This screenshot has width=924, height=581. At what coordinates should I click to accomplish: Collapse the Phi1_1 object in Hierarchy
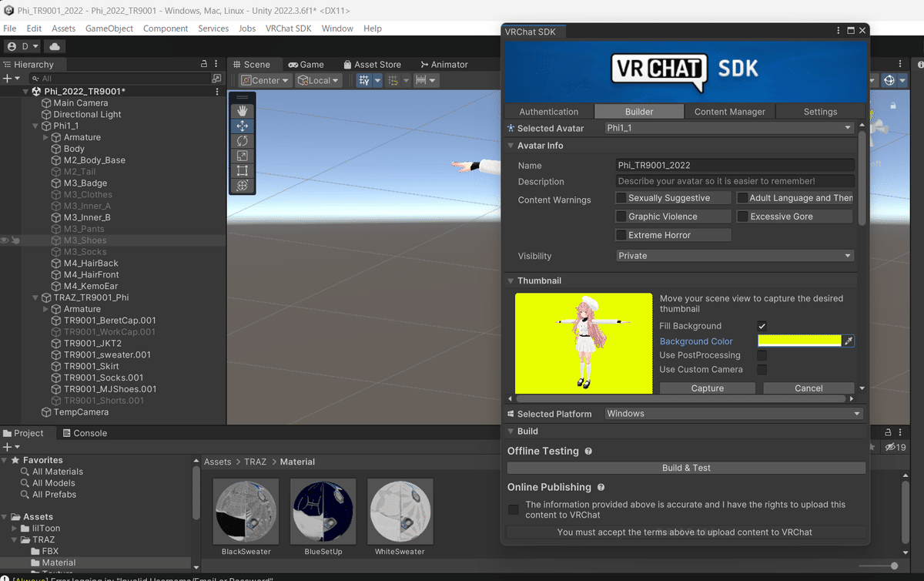pyautogui.click(x=35, y=126)
